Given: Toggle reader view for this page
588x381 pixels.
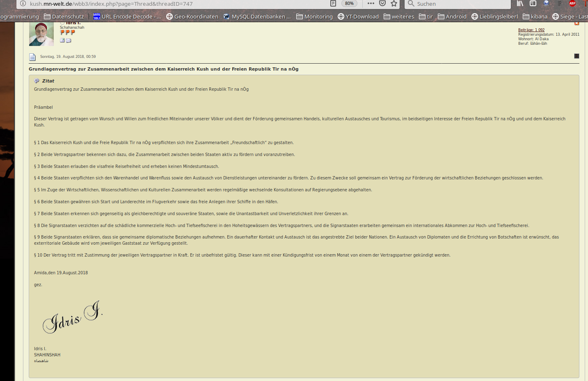Looking at the screenshot, I should point(333,3).
